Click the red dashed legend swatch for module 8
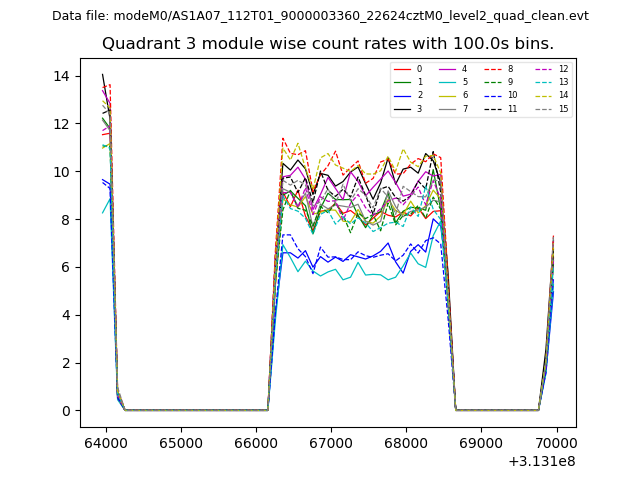Screen dimensions: 640x480 tap(494, 69)
